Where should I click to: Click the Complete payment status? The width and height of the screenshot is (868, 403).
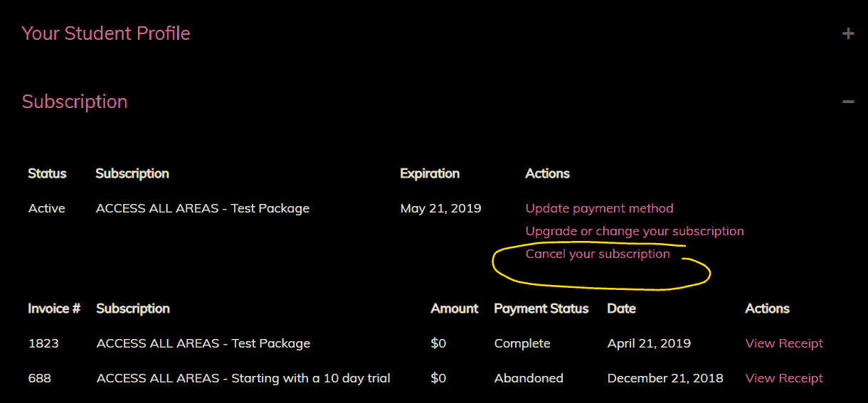pos(522,343)
